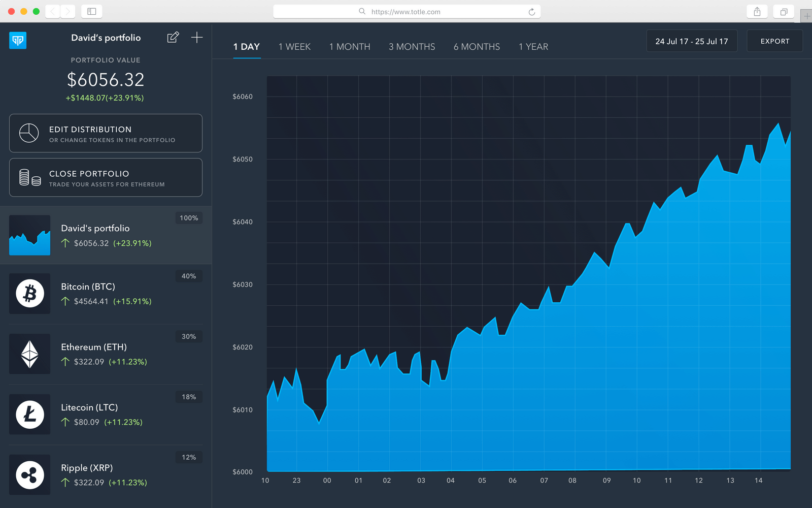812x508 pixels.
Task: Edit the portfolio name with pencil icon
Action: [x=173, y=37]
